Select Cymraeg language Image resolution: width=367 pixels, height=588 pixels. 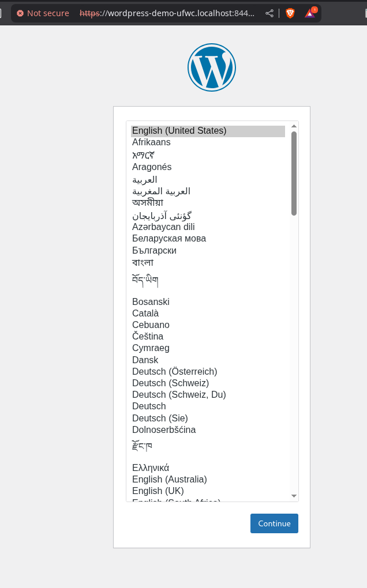(208, 348)
